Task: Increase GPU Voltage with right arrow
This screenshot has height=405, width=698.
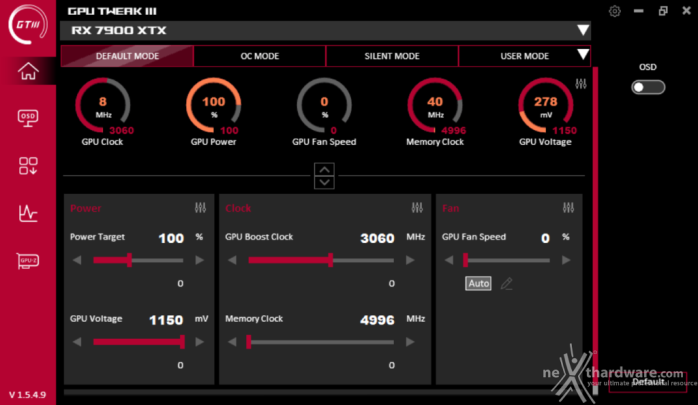Action: 199,342
